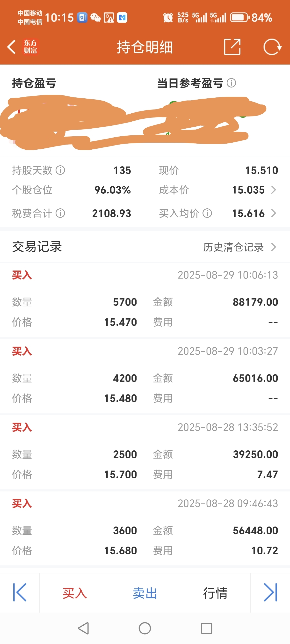Tap the Android recent apps square

tap(206, 628)
